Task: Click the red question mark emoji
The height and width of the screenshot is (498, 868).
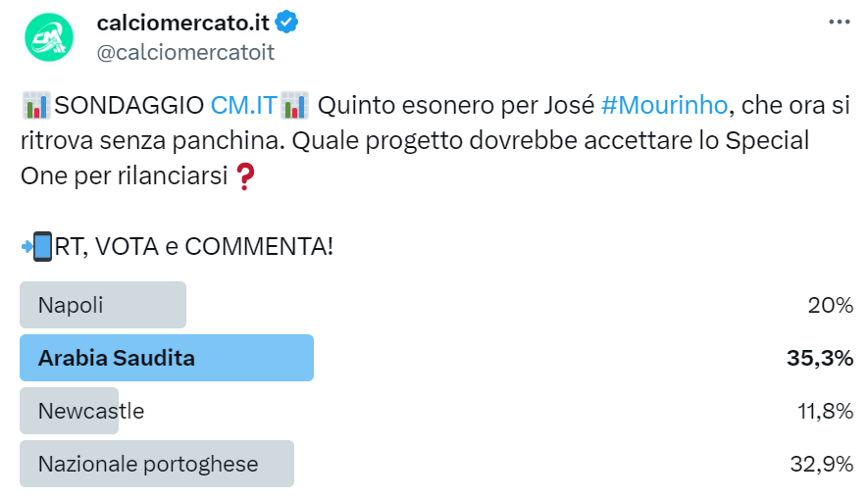Action: (x=244, y=178)
